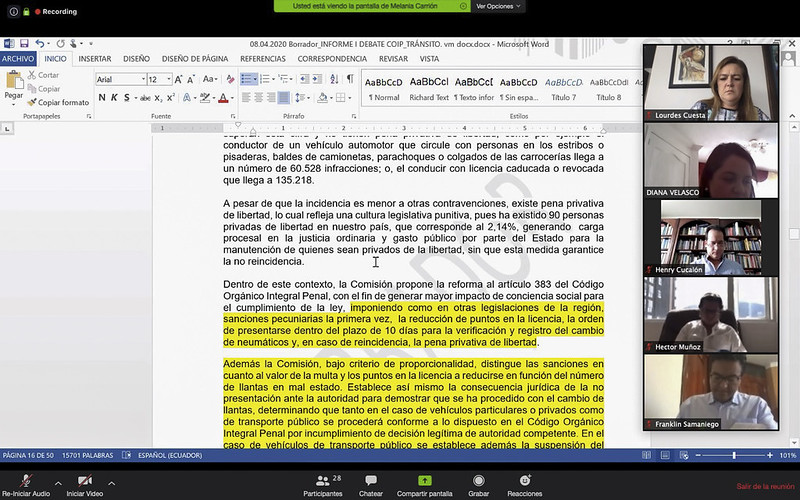The height and width of the screenshot is (500, 800).
Task: Click the zoom slider in status bar
Action: [x=734, y=455]
